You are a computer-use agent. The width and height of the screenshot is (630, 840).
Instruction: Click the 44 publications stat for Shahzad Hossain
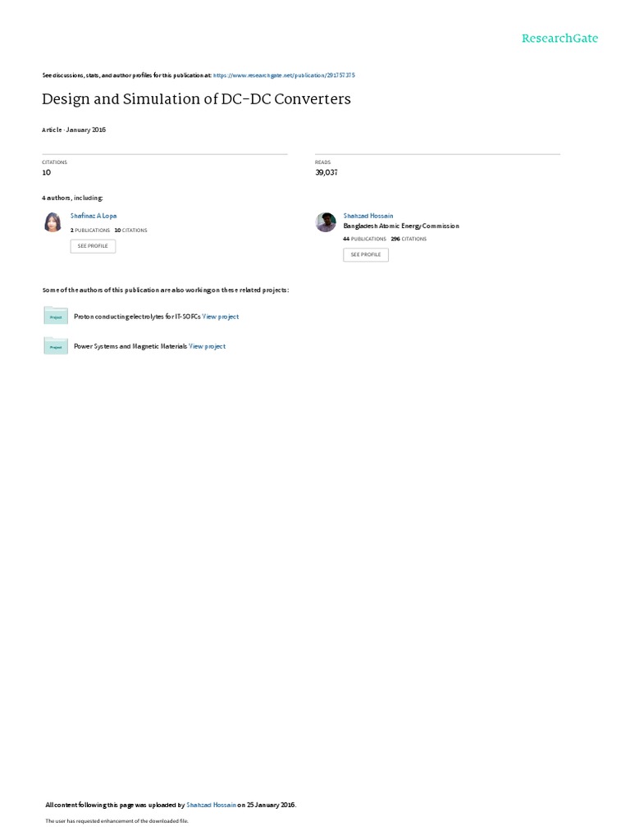point(364,239)
